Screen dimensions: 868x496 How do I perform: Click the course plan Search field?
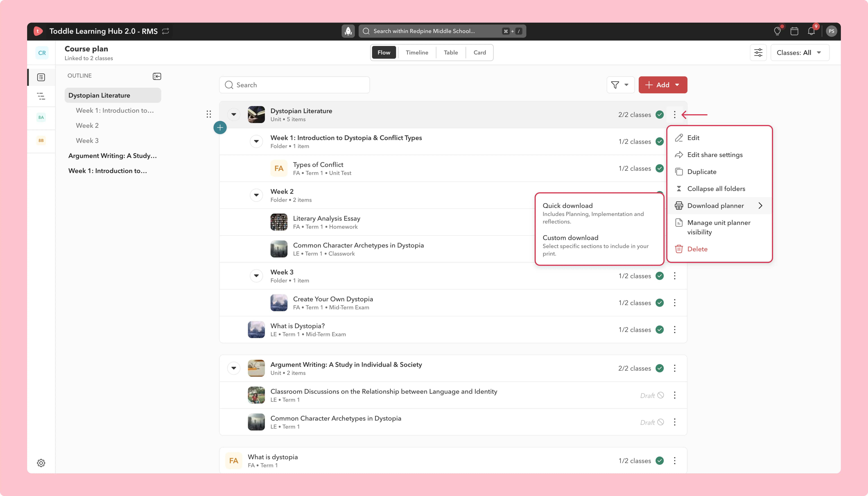tap(294, 85)
